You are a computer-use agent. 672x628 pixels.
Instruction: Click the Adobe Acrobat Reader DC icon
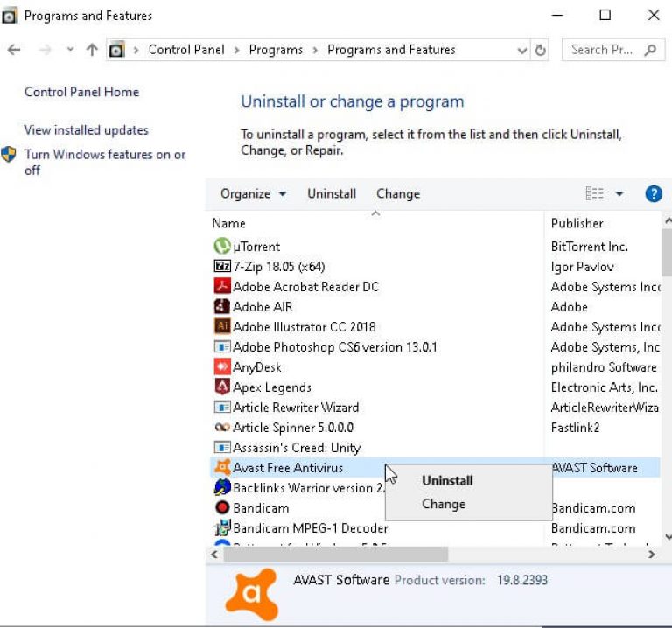pos(222,287)
